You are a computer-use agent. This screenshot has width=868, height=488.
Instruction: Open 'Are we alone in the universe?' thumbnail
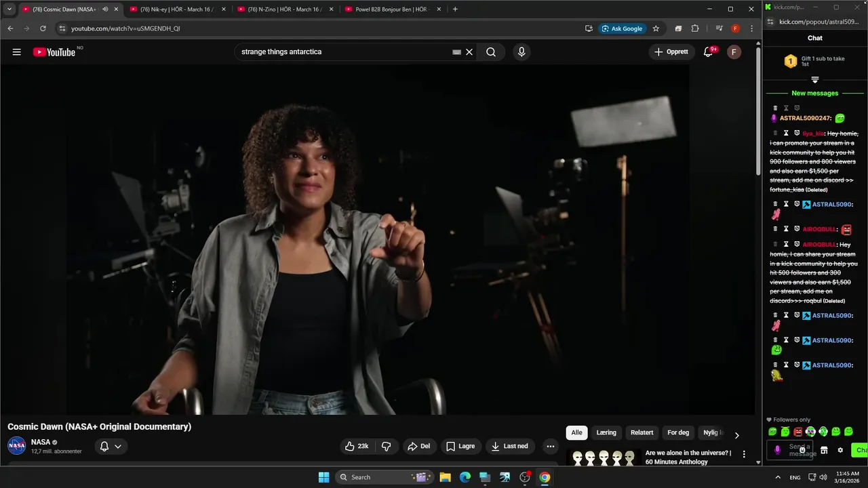[x=603, y=457]
